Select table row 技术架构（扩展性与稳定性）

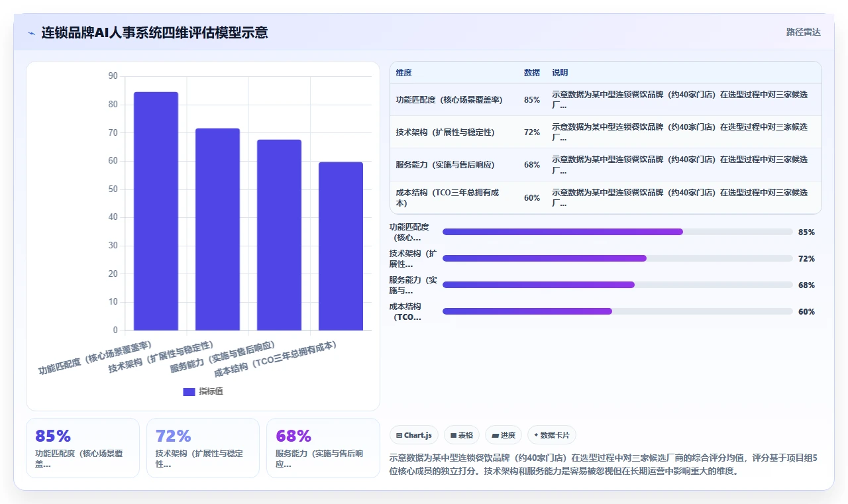point(606,132)
